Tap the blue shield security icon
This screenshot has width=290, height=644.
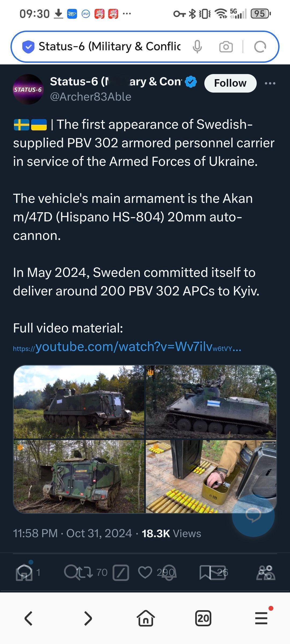(28, 47)
